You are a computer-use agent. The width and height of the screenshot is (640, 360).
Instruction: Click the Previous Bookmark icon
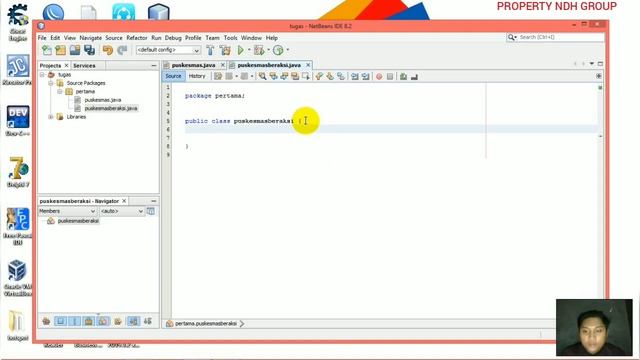coord(320,76)
